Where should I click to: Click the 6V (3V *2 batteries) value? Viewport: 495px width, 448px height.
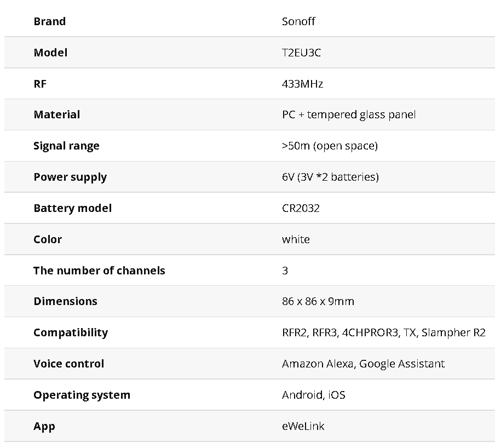tap(330, 177)
